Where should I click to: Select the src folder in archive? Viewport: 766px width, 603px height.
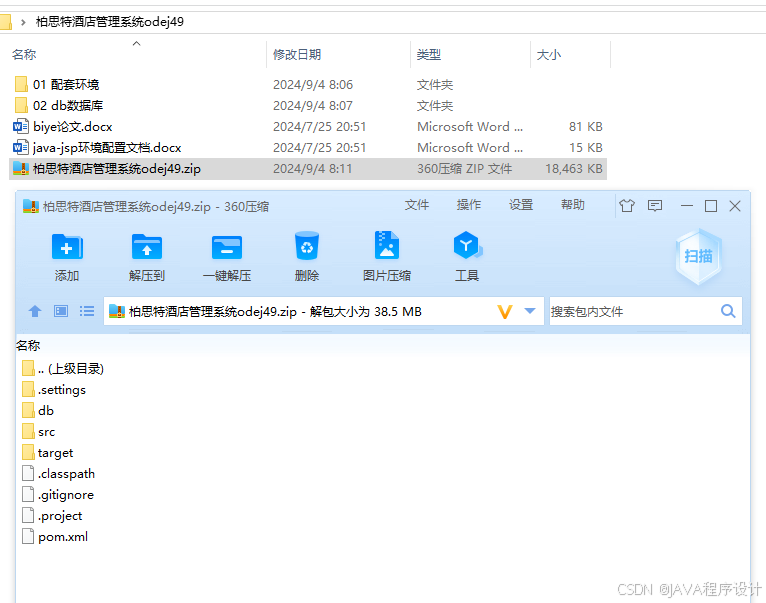click(39, 431)
